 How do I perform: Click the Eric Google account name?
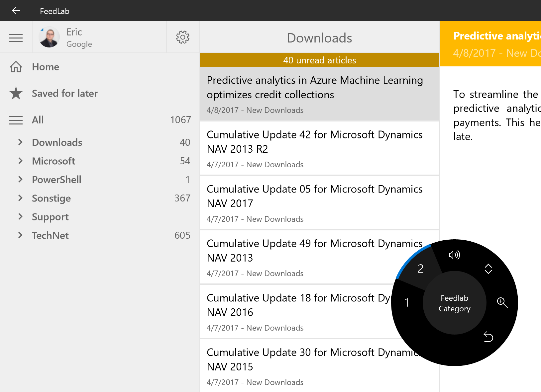[79, 38]
